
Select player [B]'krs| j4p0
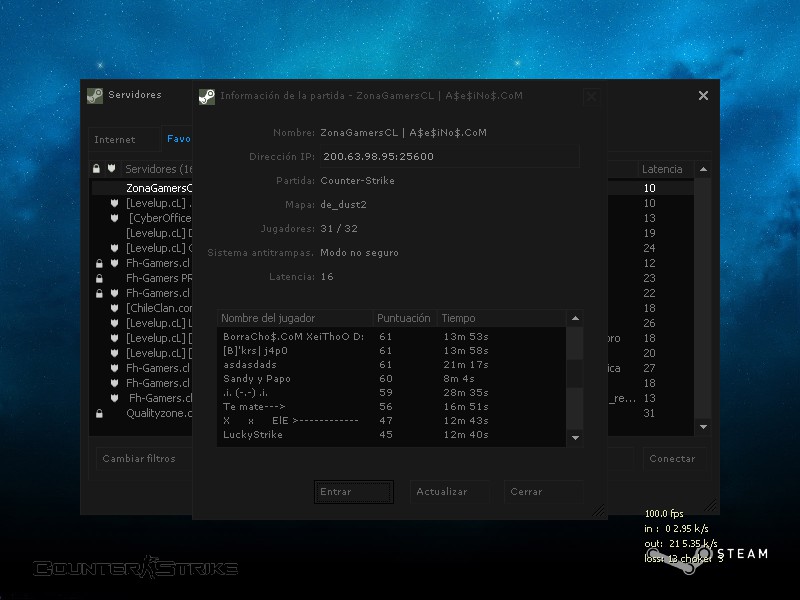[x=391, y=351]
